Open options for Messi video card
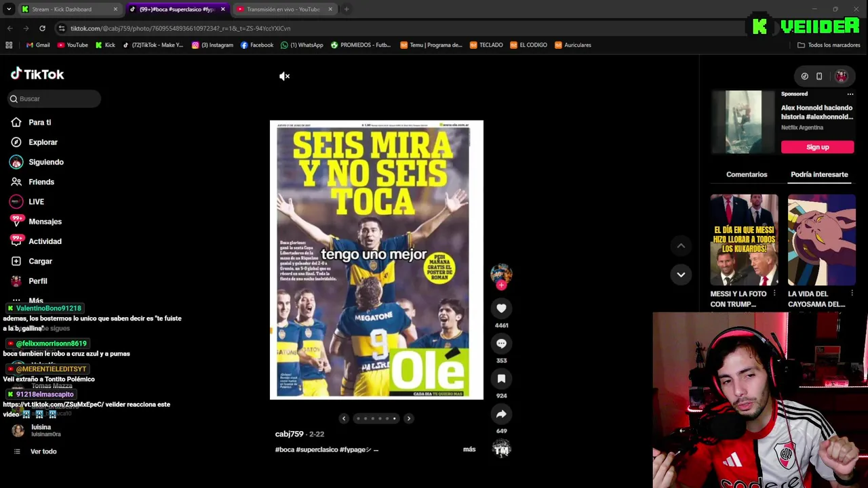This screenshot has height=488, width=868. point(774,294)
